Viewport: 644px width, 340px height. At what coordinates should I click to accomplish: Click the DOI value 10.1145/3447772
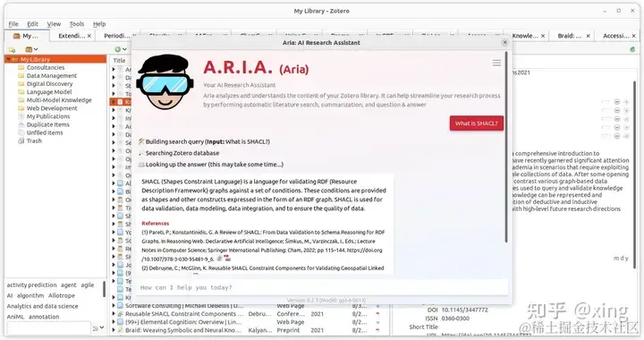(x=464, y=310)
